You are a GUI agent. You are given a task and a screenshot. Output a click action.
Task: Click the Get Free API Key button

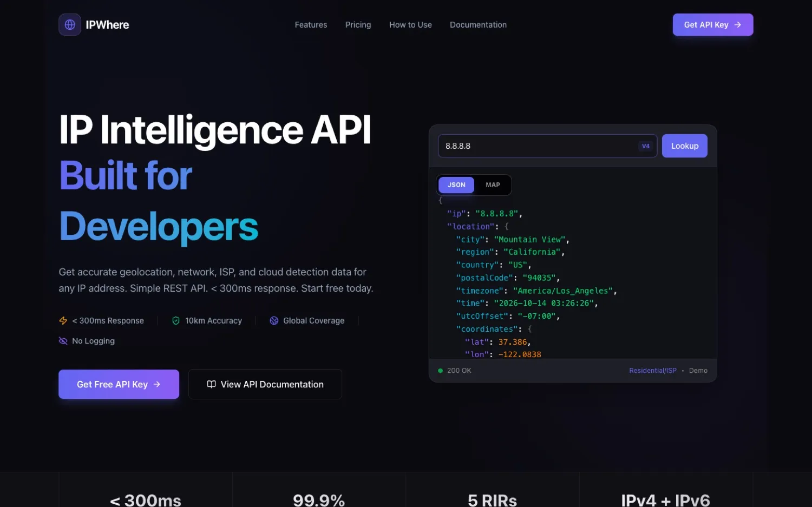[119, 384]
